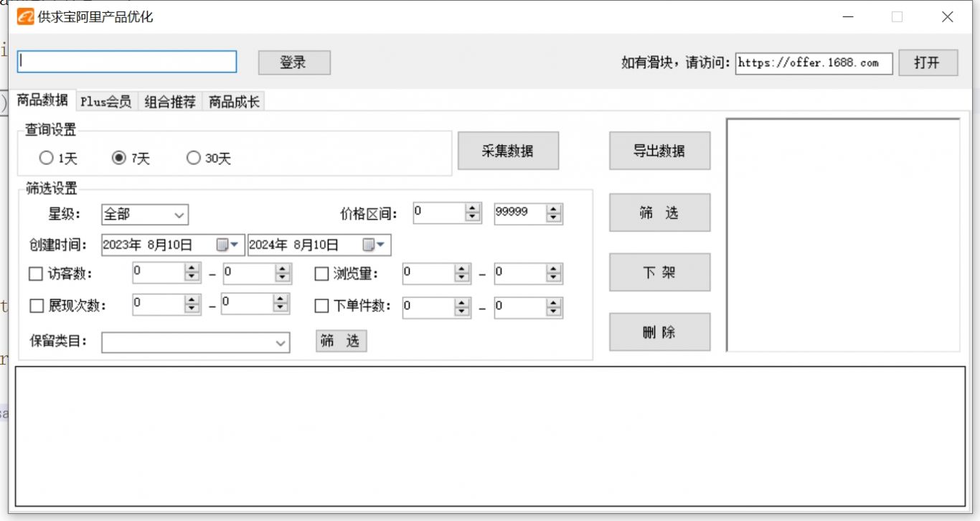This screenshot has width=980, height=521.
Task: Start collecting with 采集数据 button
Action: click(x=508, y=151)
